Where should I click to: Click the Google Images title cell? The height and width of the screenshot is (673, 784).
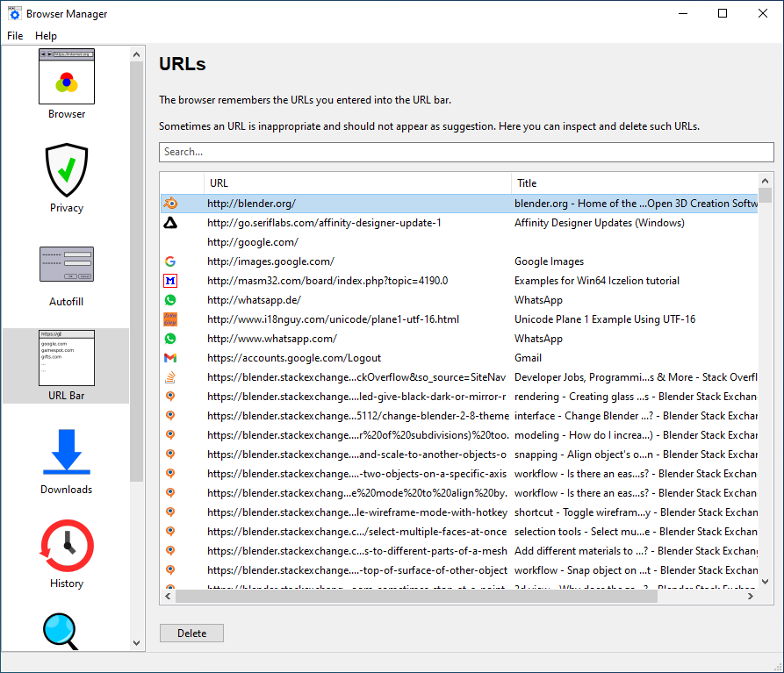pyautogui.click(x=549, y=261)
